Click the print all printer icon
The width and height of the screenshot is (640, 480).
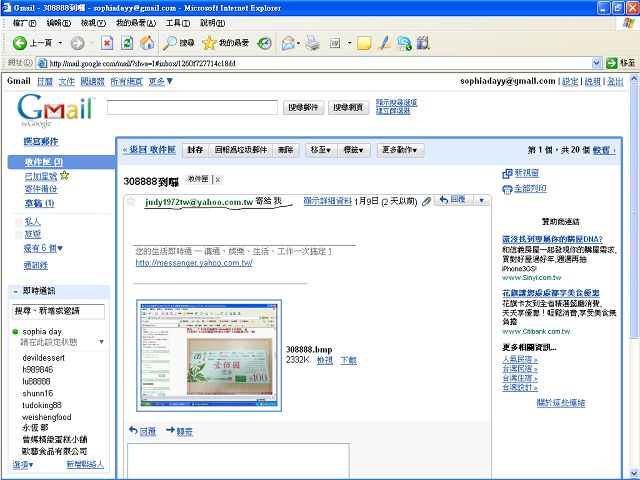pos(507,189)
